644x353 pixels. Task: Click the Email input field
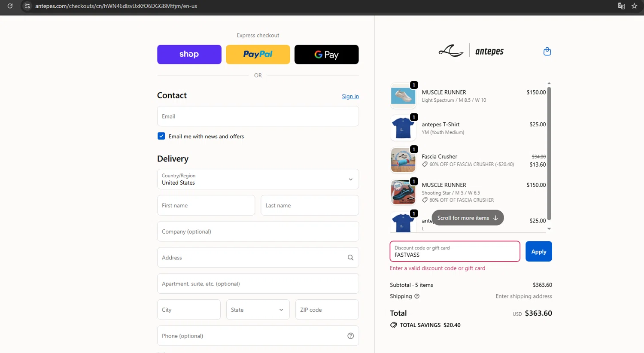(258, 116)
